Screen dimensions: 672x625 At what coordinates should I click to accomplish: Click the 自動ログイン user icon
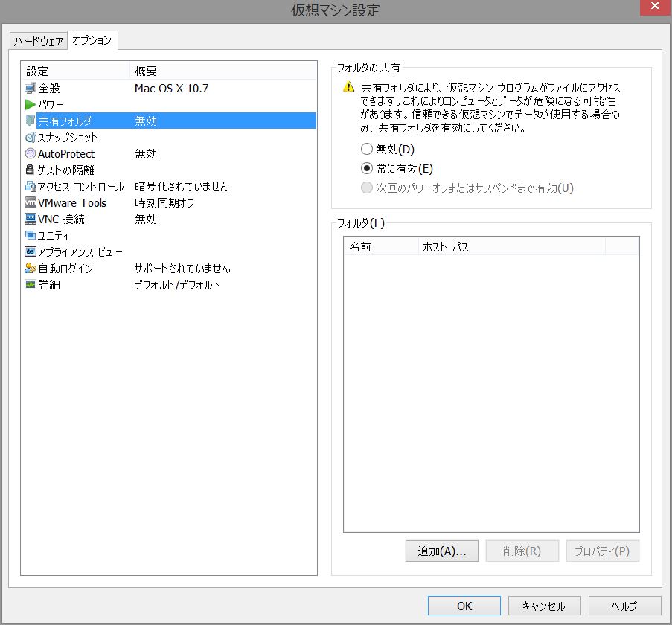coord(31,268)
